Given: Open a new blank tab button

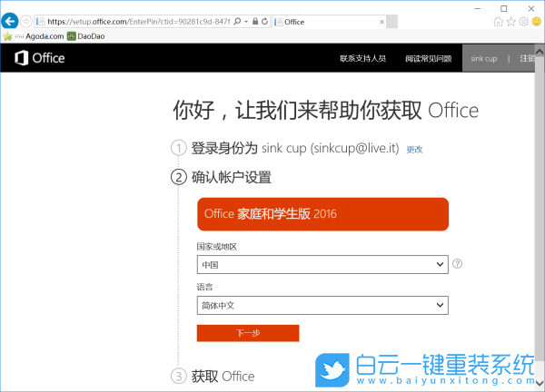Looking at the screenshot, I should tap(392, 22).
